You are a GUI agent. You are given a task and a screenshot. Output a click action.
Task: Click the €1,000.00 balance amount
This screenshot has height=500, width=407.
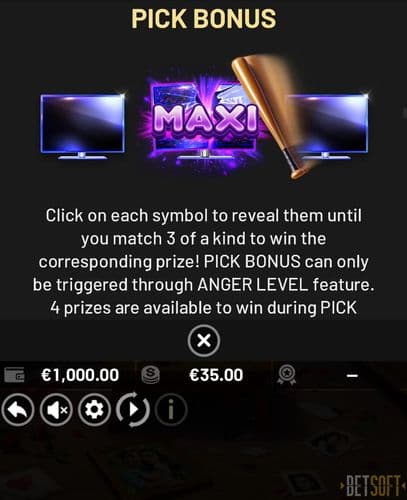click(80, 375)
